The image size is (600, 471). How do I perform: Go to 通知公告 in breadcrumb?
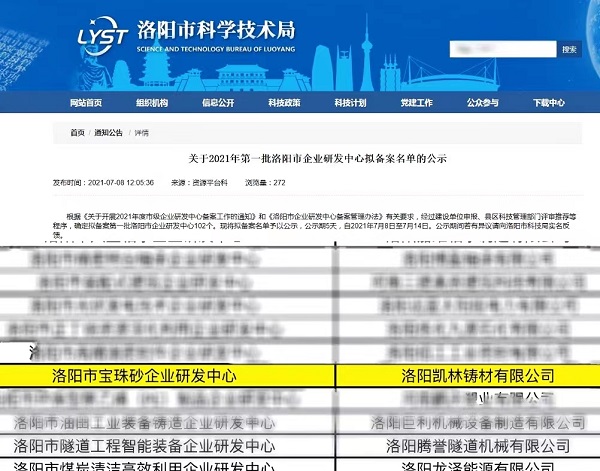[108, 133]
